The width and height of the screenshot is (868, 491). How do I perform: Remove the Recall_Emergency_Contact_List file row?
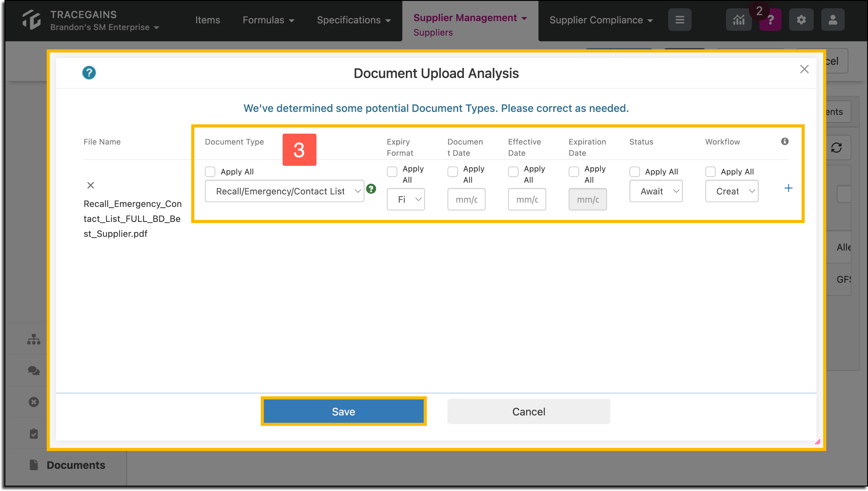click(x=90, y=185)
